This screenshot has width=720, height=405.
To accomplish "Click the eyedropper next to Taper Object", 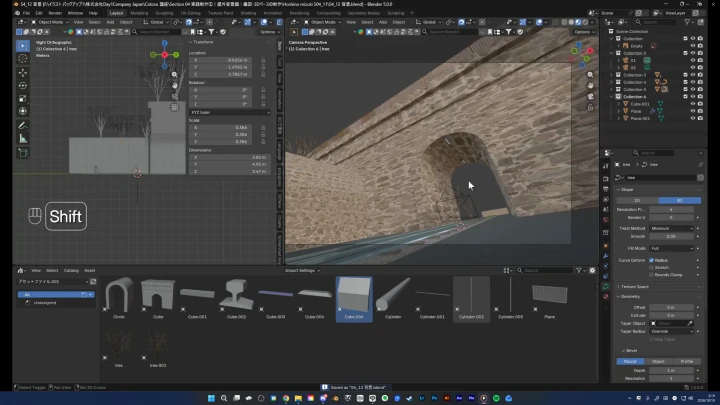I will pos(690,323).
